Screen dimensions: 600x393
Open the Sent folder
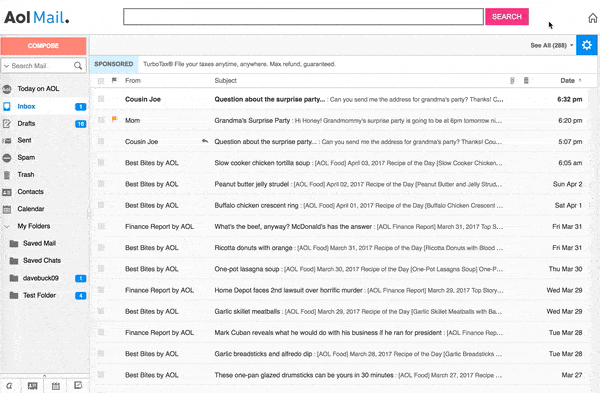[44, 140]
